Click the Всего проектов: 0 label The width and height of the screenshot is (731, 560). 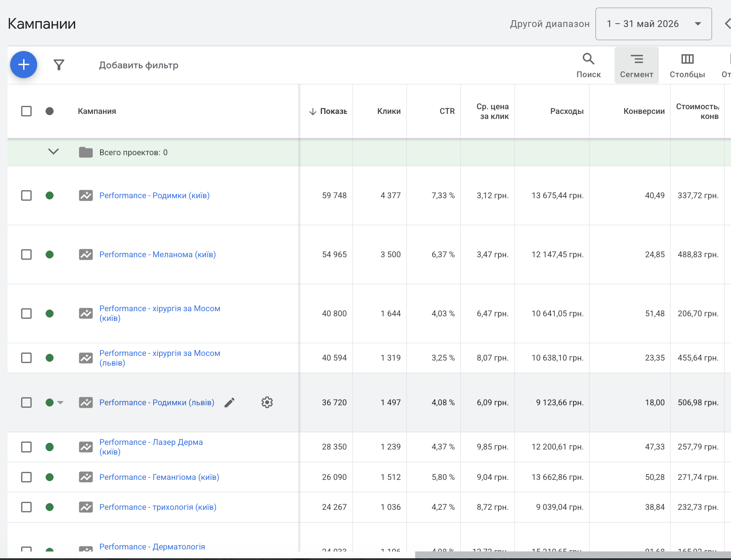(x=133, y=153)
